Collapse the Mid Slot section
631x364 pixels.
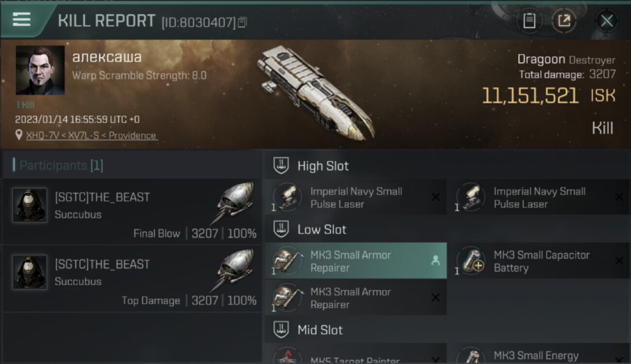281,330
